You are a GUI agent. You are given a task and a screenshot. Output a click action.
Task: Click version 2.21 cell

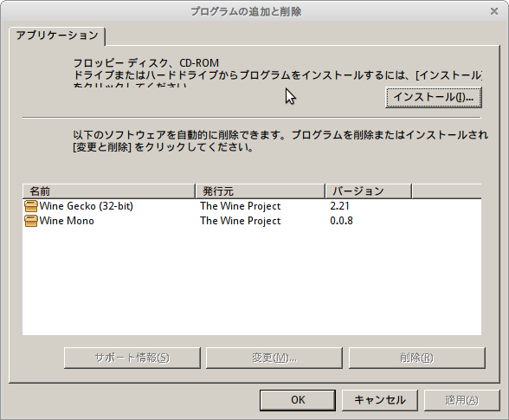[x=339, y=206]
